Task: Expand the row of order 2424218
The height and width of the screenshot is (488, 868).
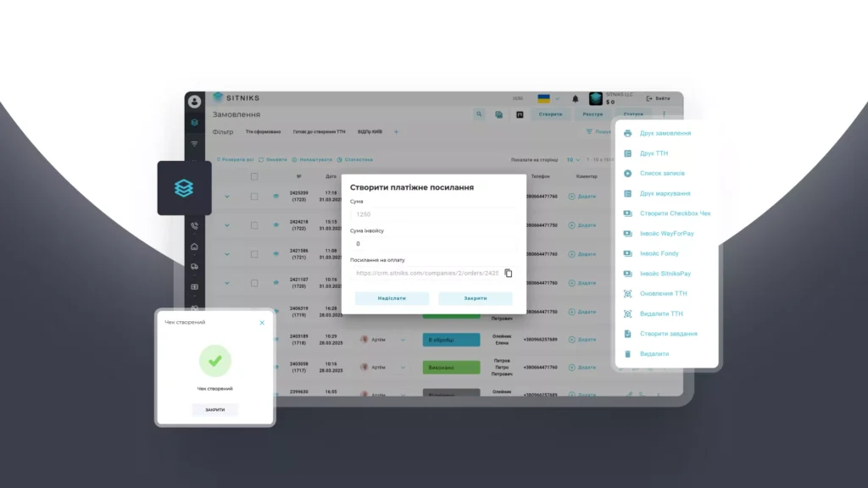Action: point(227,225)
